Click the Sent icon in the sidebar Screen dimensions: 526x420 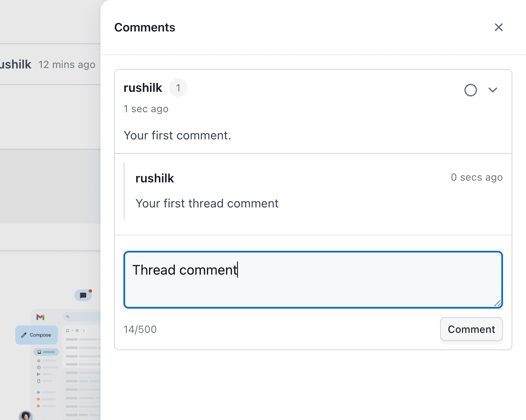coord(38,374)
